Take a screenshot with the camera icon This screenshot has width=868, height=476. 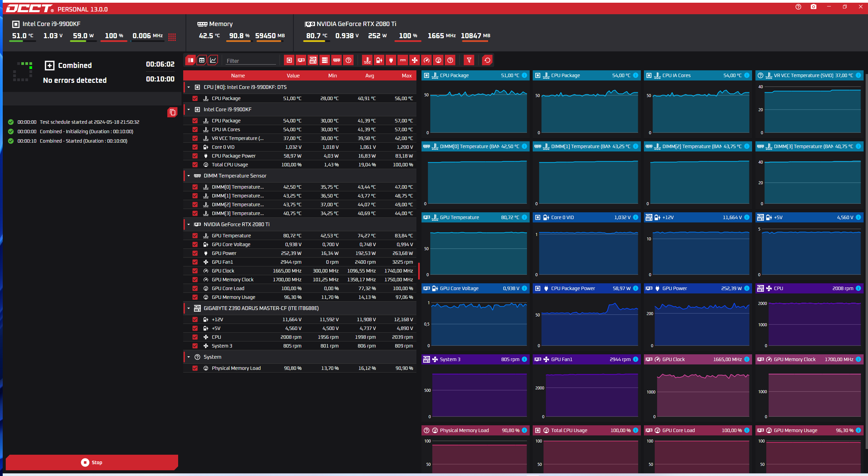814,7
